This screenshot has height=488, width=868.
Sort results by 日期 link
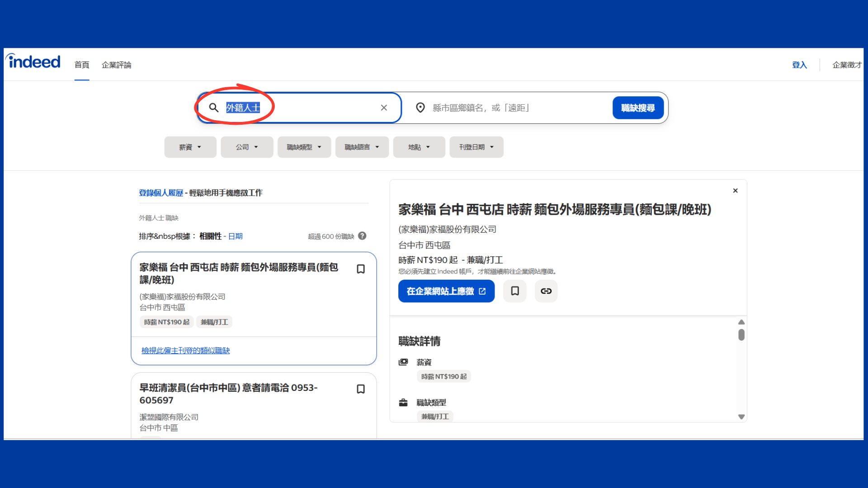coord(236,236)
